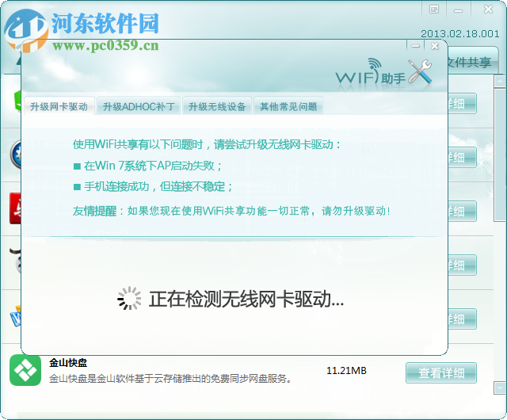507x420 pixels.
Task: Click the version text 2013.02.18.001
Action: coord(459,33)
